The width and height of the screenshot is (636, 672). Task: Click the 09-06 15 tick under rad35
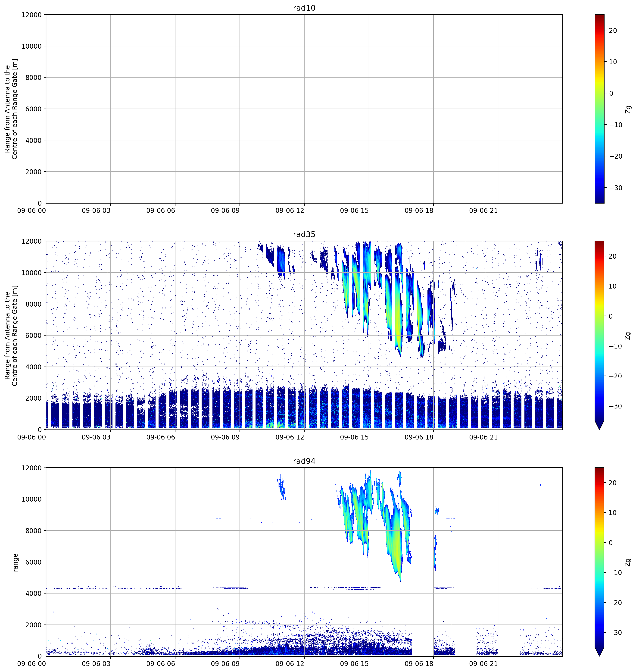tap(354, 437)
